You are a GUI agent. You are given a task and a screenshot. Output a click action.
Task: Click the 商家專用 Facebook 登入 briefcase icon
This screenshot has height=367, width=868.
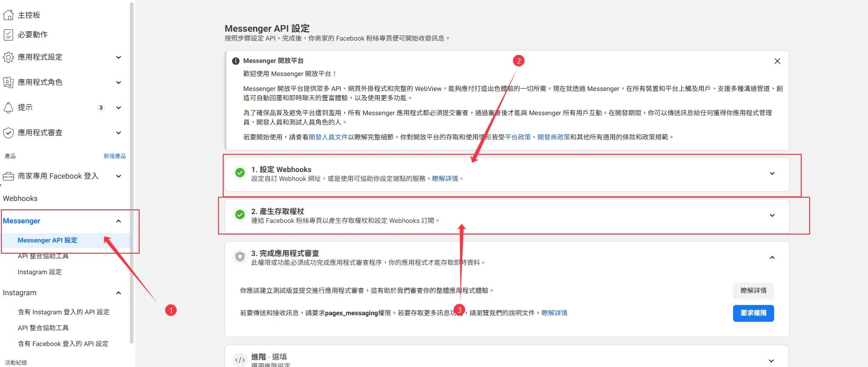tap(8, 176)
